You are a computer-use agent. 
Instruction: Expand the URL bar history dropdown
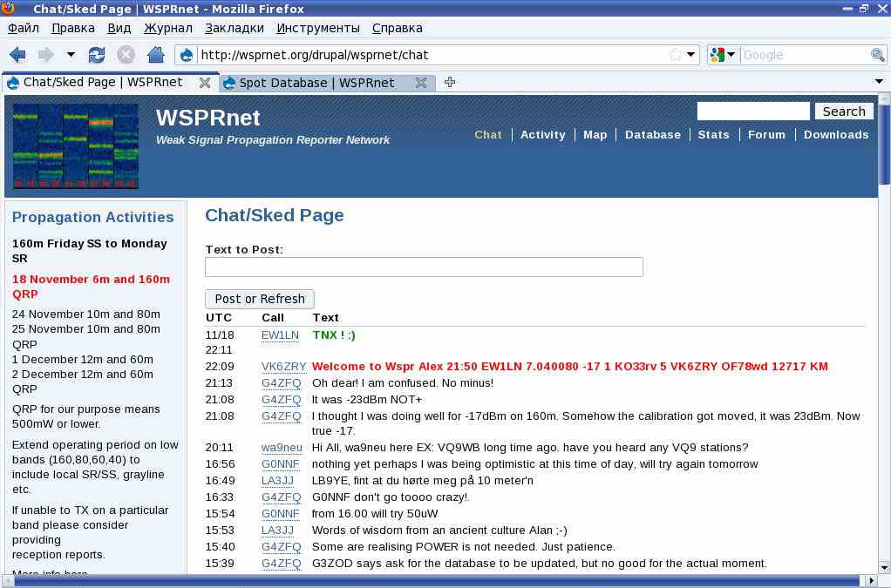point(691,55)
